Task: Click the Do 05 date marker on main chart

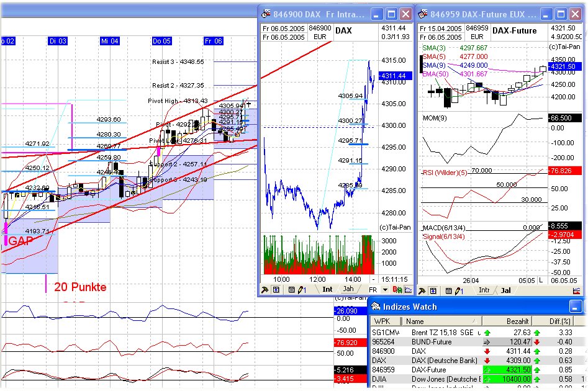Action: [161, 41]
